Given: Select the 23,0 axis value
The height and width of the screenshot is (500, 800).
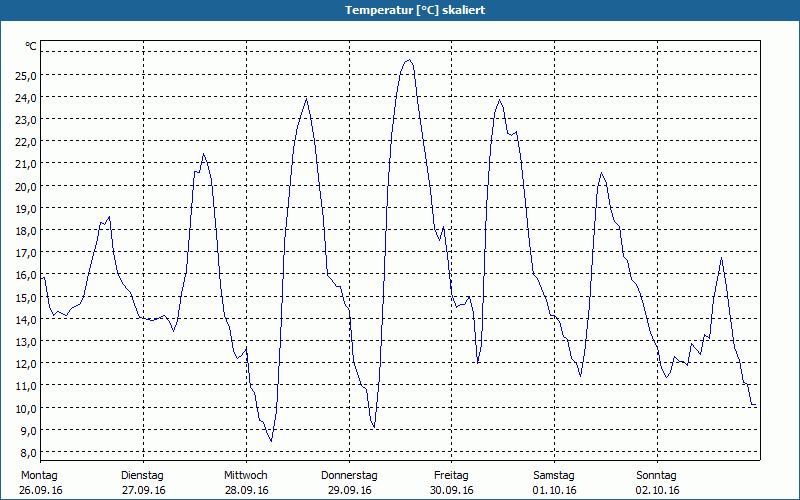Looking at the screenshot, I should (26, 120).
